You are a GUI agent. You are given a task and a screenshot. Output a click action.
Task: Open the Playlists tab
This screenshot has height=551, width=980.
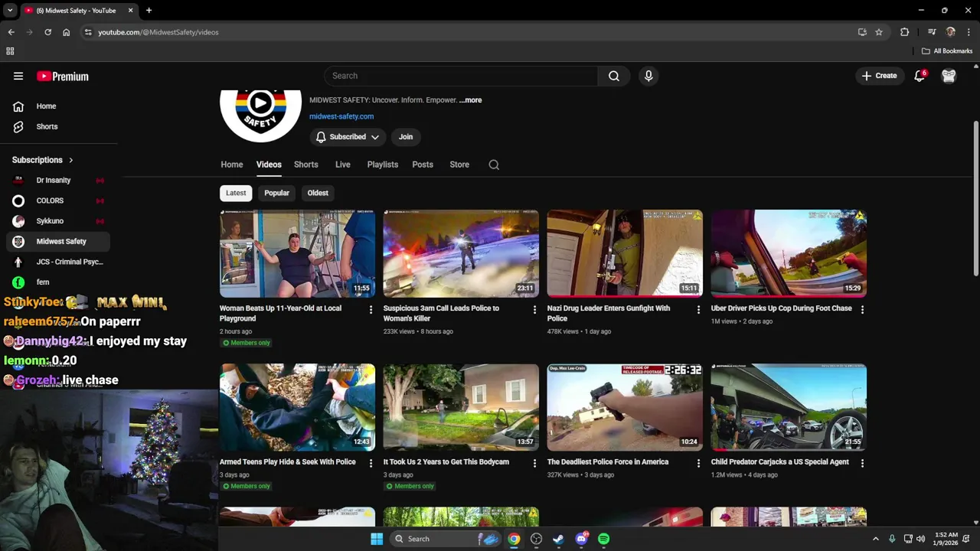[383, 165]
